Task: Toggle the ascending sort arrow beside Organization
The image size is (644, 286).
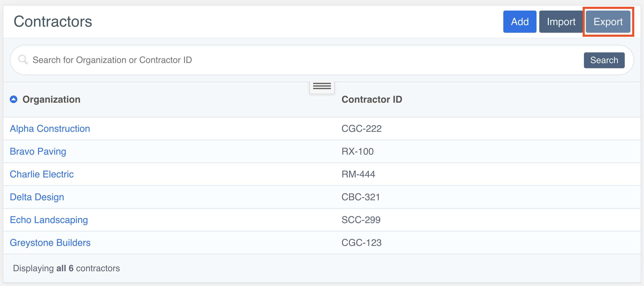Action: click(x=14, y=99)
